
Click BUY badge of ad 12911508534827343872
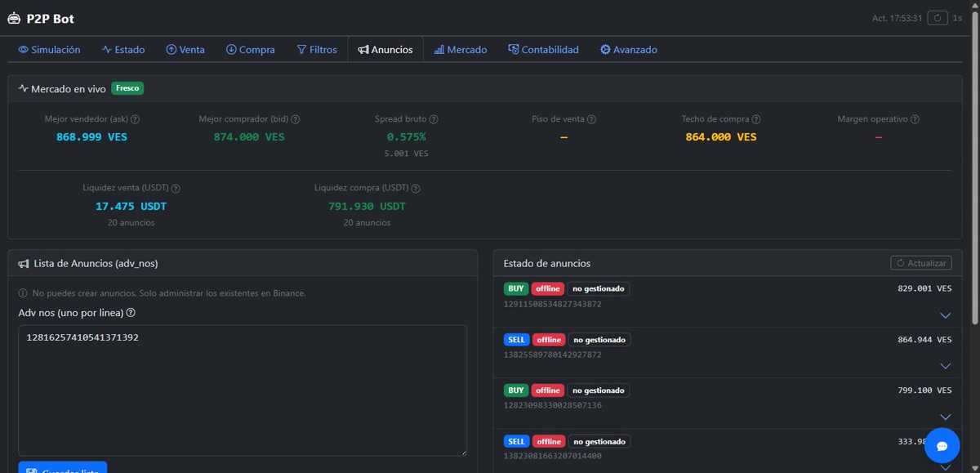point(516,289)
